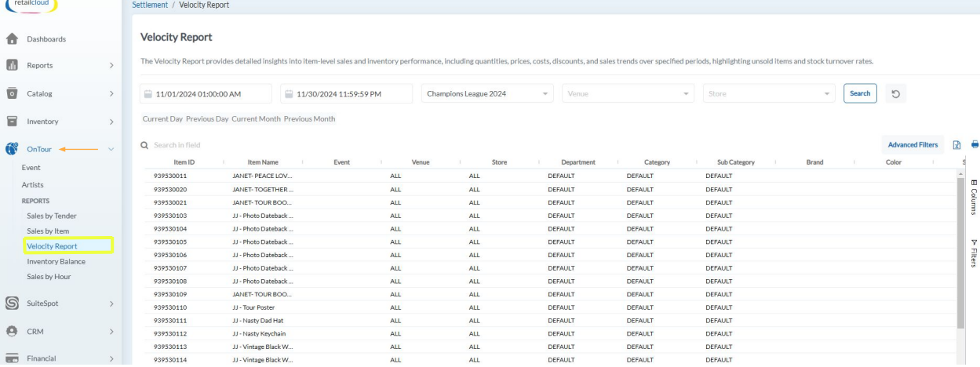The image size is (980, 367).
Task: Click item name JJ - Nasty Dad Hat
Action: coord(258,321)
